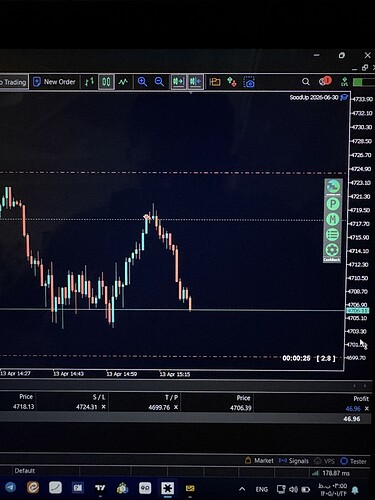375x500 pixels.
Task: Select the stop loss line on the chart
Action: tap(173, 173)
